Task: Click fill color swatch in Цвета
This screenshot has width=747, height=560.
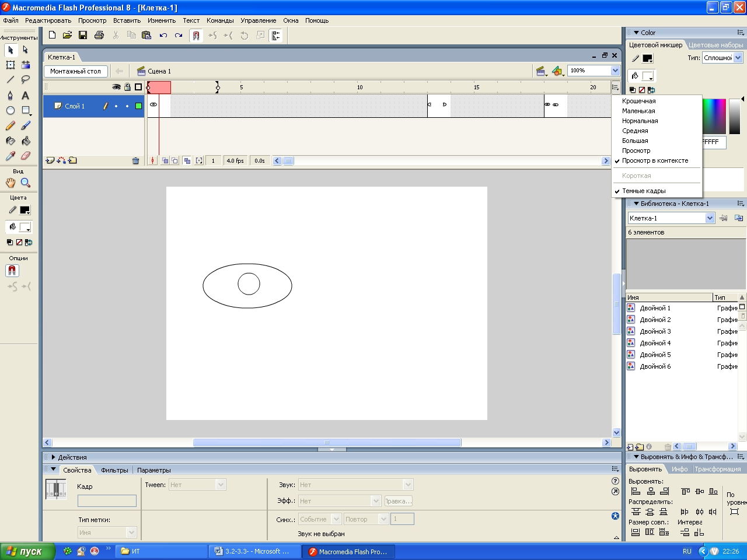Action: [25, 227]
